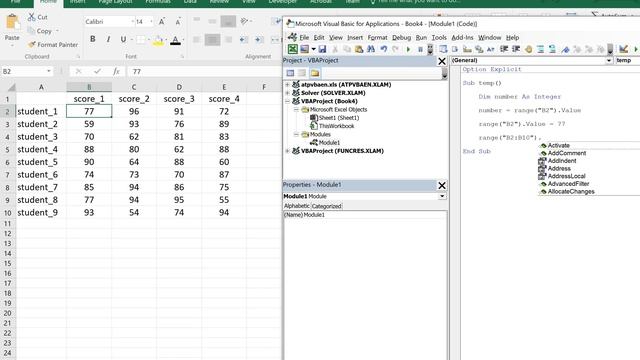Click the yellow Fill Color swatch

(158, 40)
